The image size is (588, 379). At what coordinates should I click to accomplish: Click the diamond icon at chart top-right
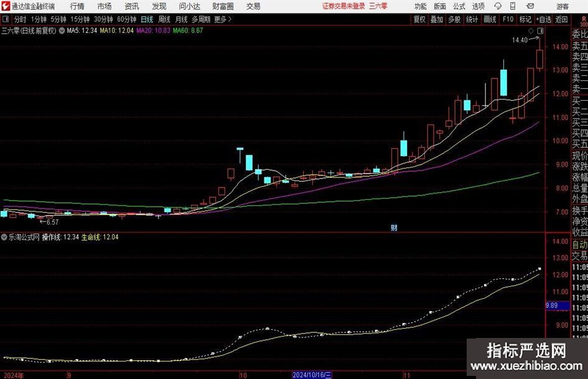(531, 30)
